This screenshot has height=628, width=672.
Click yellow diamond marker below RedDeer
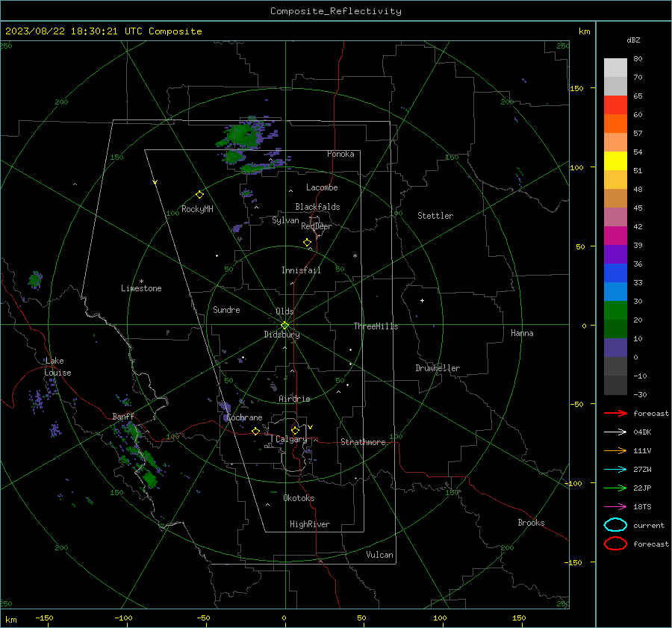[x=307, y=242]
